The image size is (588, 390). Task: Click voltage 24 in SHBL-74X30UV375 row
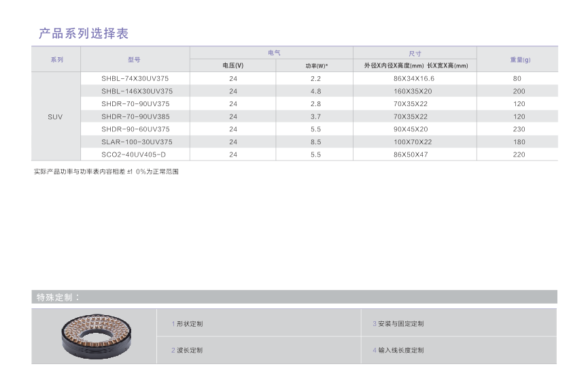tap(233, 78)
